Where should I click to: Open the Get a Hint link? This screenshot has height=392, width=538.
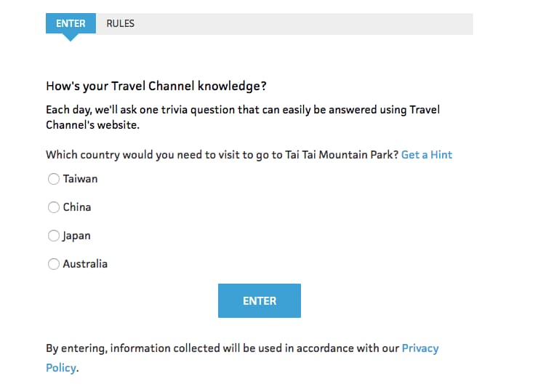click(x=427, y=155)
